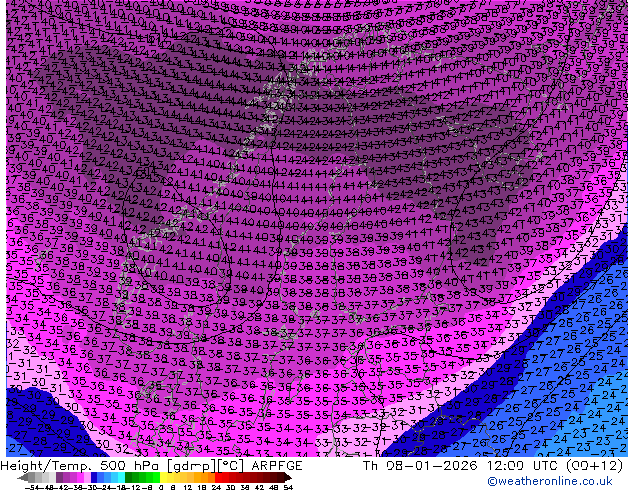Click the [gdmp] unit label in the title
The width and height of the screenshot is (634, 490).
[x=192, y=466]
